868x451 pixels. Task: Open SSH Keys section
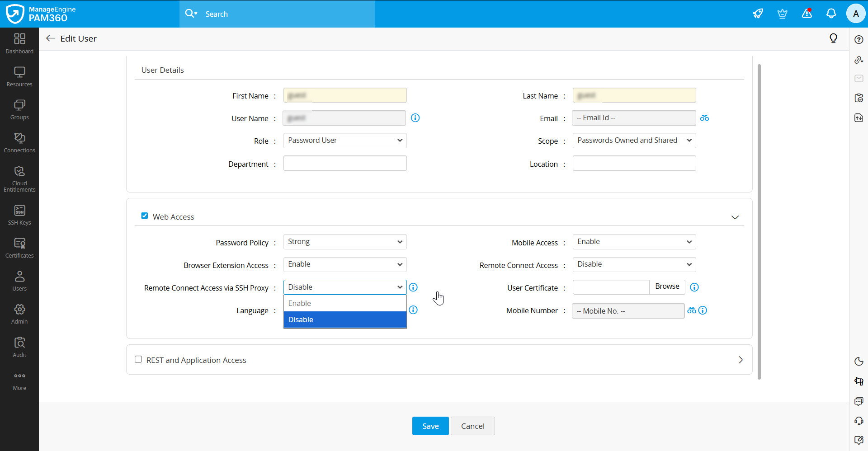(x=19, y=215)
